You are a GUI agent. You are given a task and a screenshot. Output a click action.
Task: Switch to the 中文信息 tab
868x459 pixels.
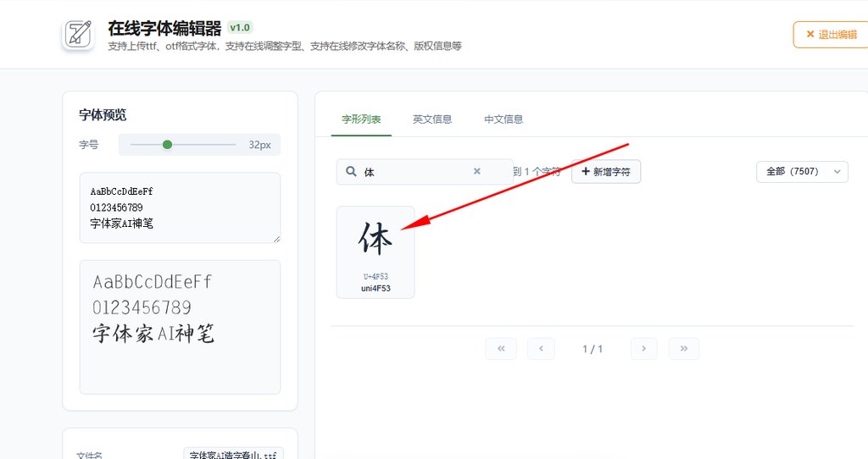pyautogui.click(x=504, y=119)
